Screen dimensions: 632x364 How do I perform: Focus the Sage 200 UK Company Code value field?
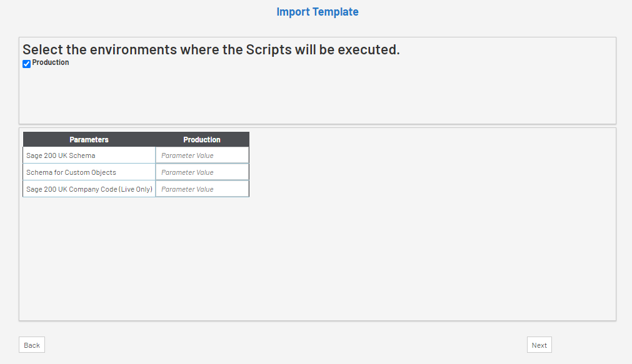point(202,189)
